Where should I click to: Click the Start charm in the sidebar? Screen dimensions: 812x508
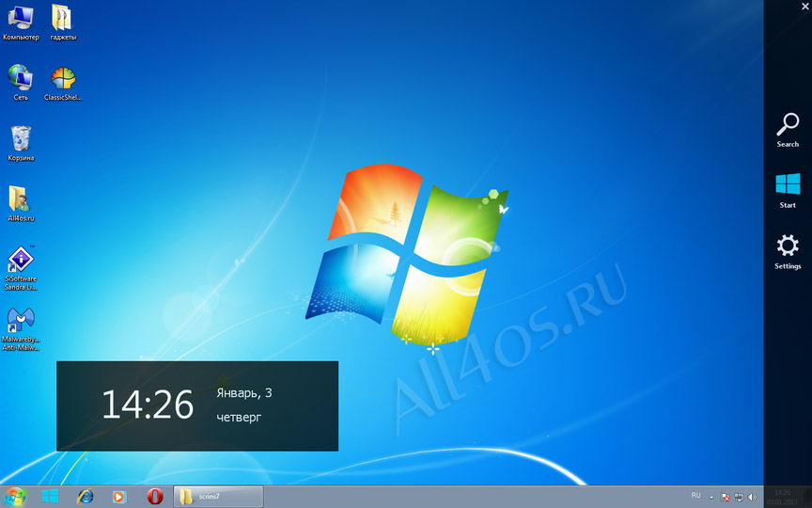click(x=788, y=191)
